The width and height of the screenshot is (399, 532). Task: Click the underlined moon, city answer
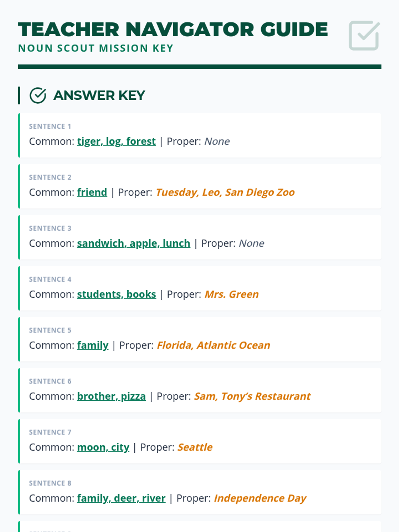(x=103, y=447)
